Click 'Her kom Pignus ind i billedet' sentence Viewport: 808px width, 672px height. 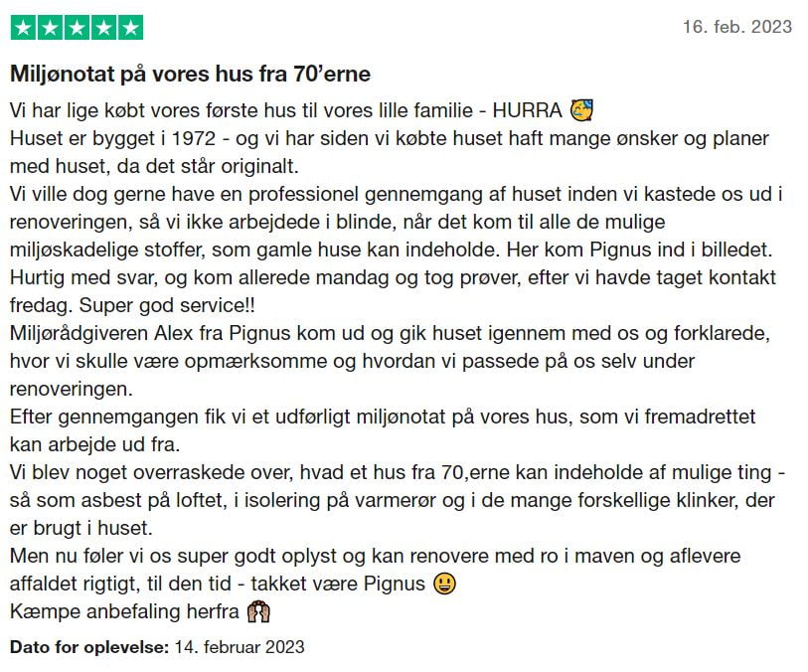639,250
